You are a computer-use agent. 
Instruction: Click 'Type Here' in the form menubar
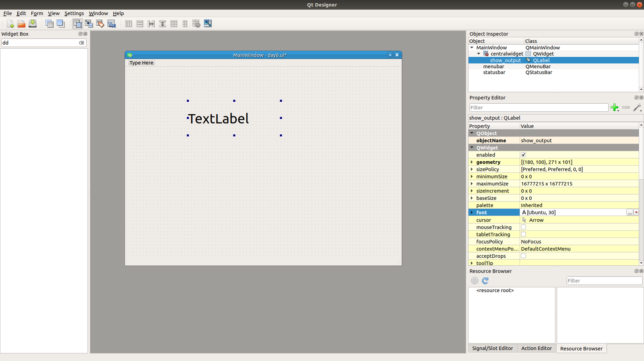[x=141, y=63]
